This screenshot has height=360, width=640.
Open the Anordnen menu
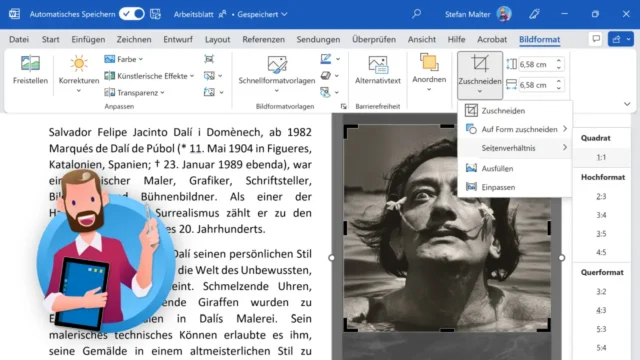click(429, 73)
